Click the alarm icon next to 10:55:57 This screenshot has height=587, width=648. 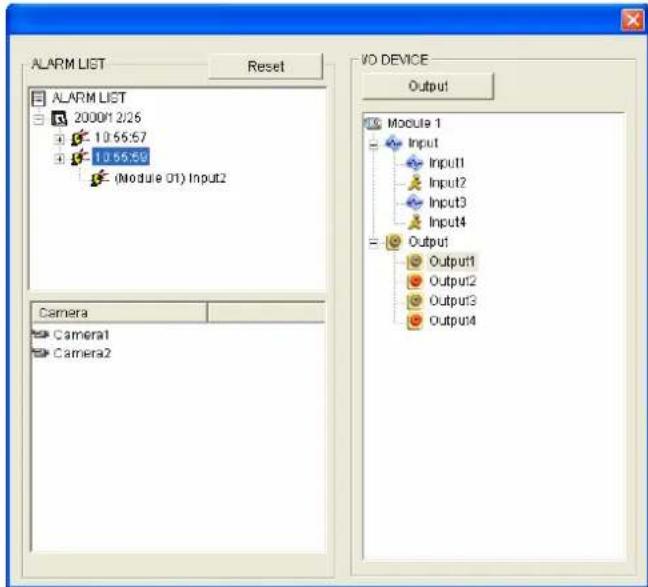click(x=80, y=138)
